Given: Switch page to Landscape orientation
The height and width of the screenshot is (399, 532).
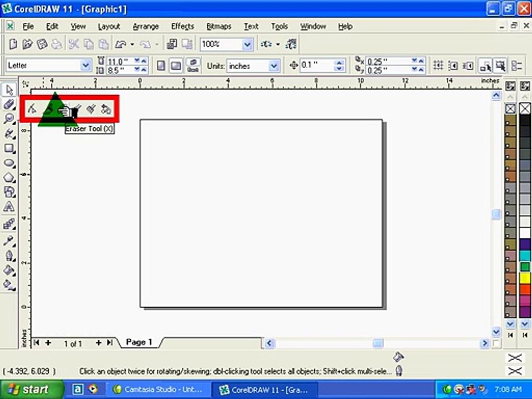Looking at the screenshot, I should point(176,65).
